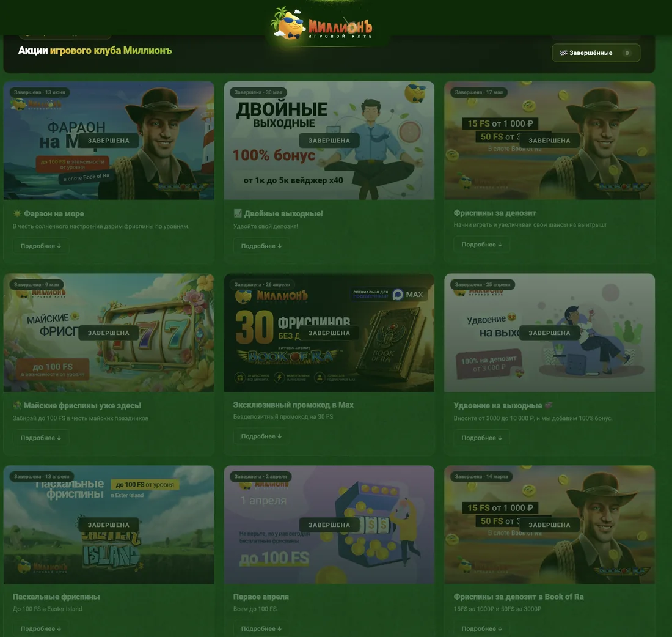Click the checkered flag icon in Завершённые
Image resolution: width=672 pixels, height=637 pixels.
(563, 53)
